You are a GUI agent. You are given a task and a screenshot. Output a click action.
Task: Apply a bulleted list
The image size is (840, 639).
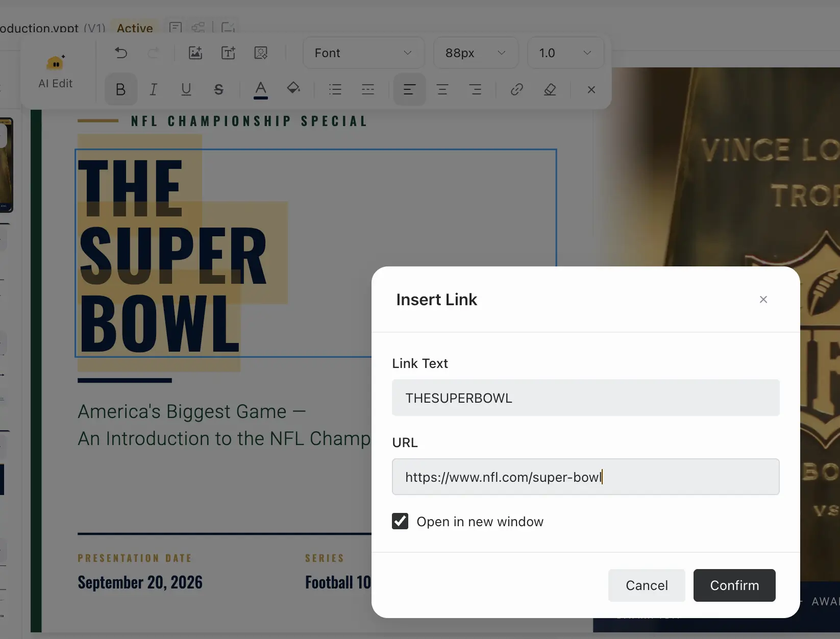coord(335,89)
